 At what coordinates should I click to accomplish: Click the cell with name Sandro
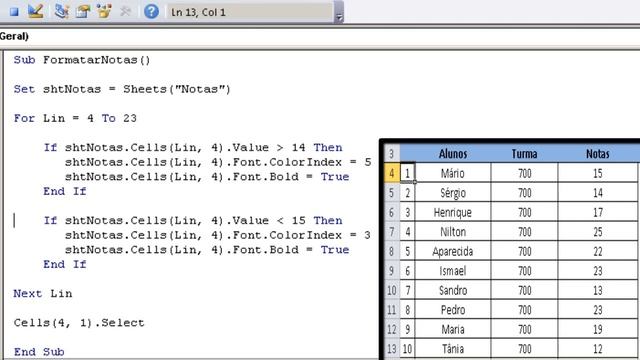(x=453, y=291)
